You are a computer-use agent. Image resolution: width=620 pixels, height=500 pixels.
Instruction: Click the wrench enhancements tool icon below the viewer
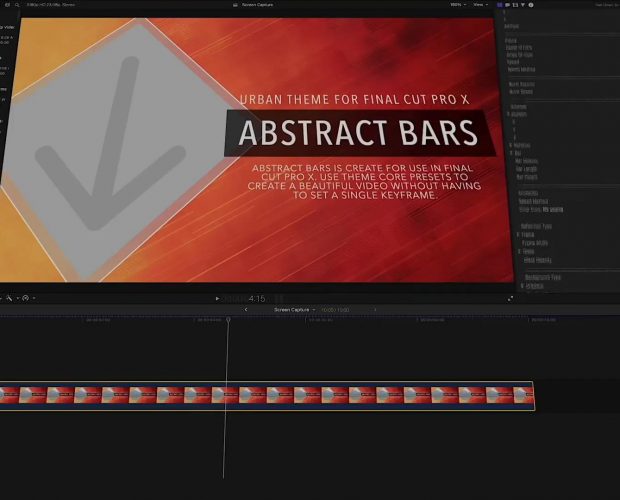pyautogui.click(x=9, y=298)
